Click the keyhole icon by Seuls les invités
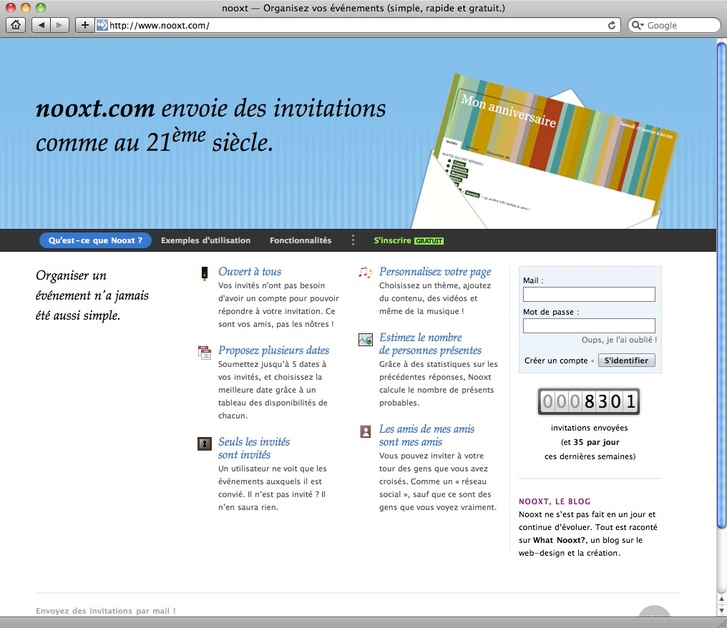 [204, 444]
